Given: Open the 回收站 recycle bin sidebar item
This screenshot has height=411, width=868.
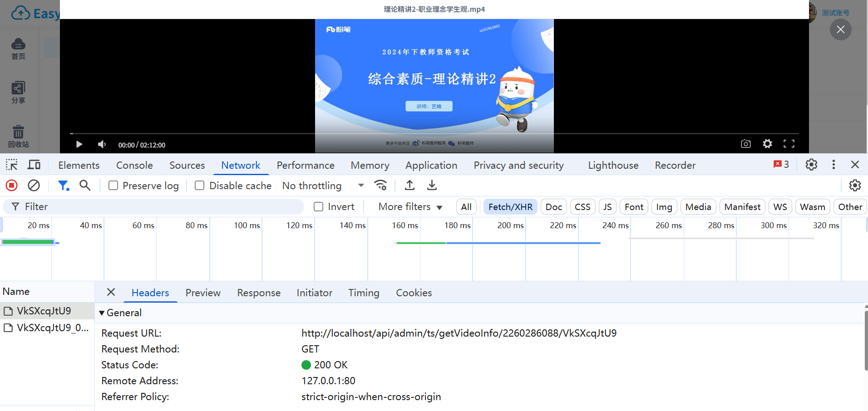Looking at the screenshot, I should 18,137.
